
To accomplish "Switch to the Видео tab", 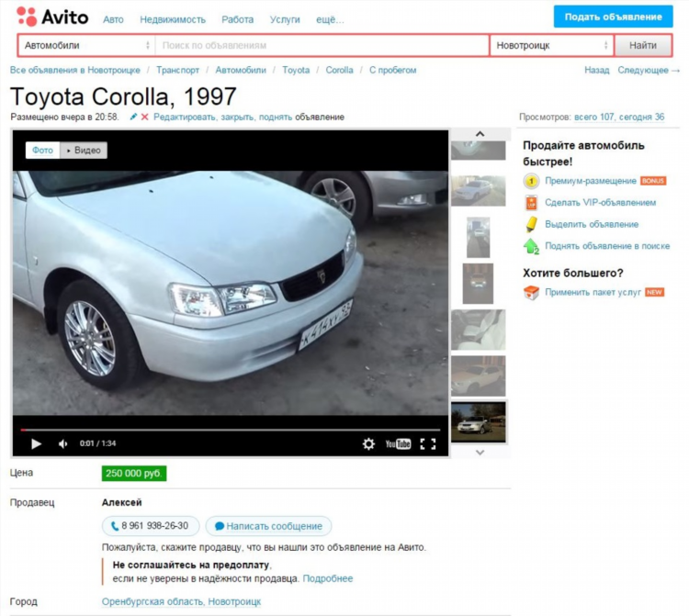I will [x=84, y=151].
